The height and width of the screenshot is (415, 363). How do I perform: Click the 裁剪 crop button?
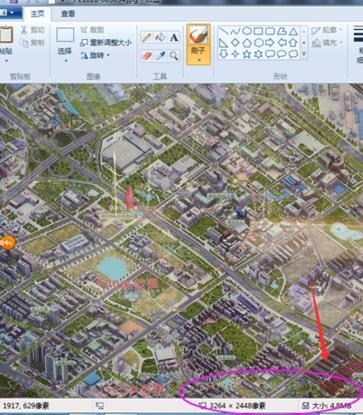coord(92,30)
